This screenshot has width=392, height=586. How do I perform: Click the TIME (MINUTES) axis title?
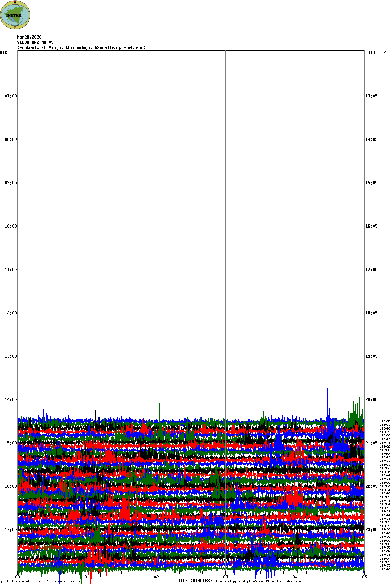click(x=195, y=581)
